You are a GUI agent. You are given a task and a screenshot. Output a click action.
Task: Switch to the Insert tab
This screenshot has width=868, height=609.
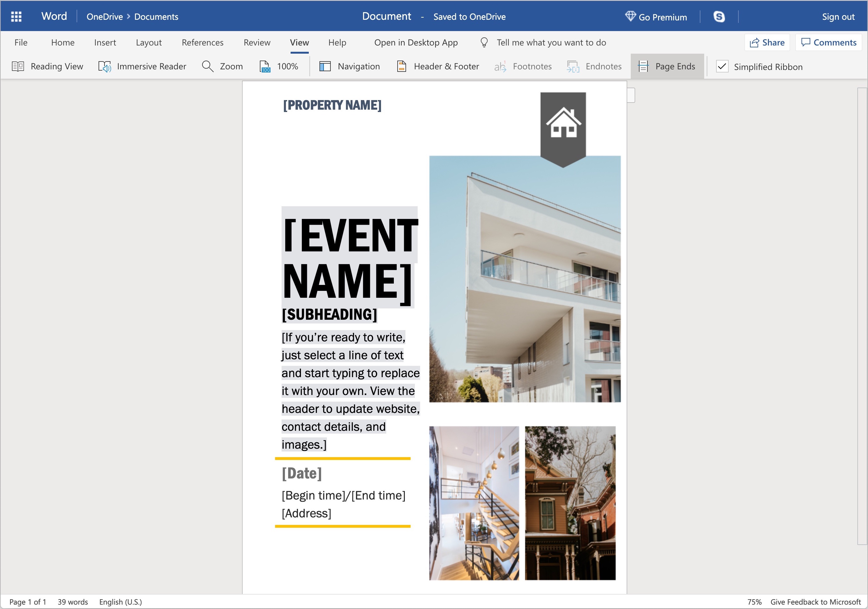coord(105,42)
